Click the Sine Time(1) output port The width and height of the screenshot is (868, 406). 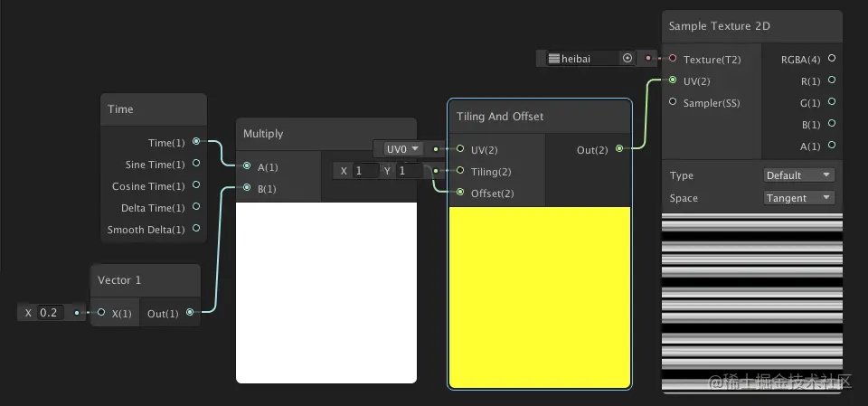[x=196, y=164]
